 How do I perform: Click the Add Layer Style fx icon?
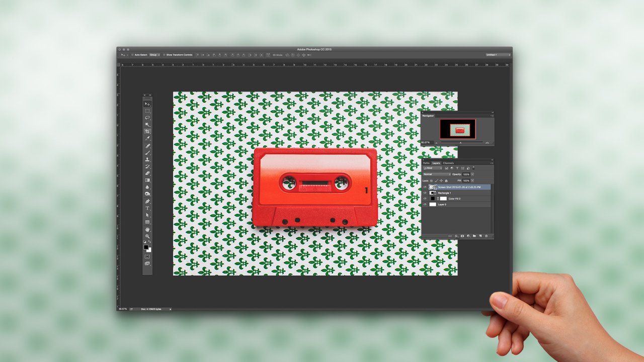[456, 235]
